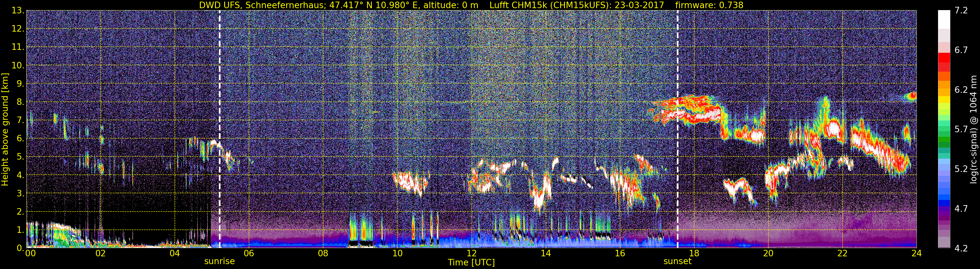Click the height axis tick label 8.
The image size is (980, 269).
(20, 102)
